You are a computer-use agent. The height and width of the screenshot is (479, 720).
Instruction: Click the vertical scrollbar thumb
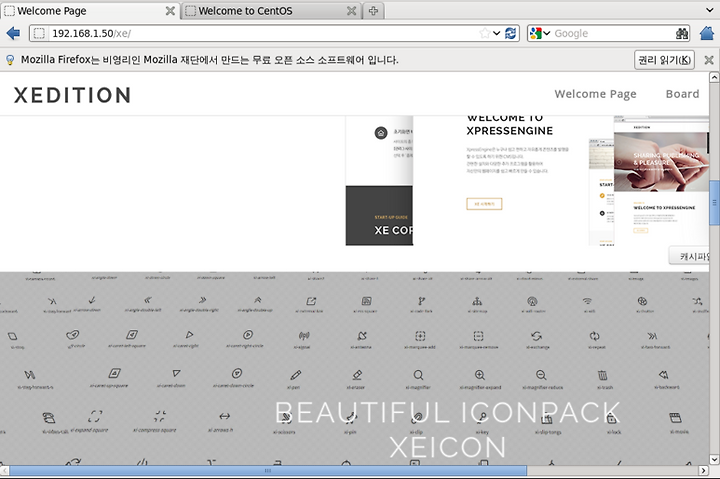[x=714, y=203]
